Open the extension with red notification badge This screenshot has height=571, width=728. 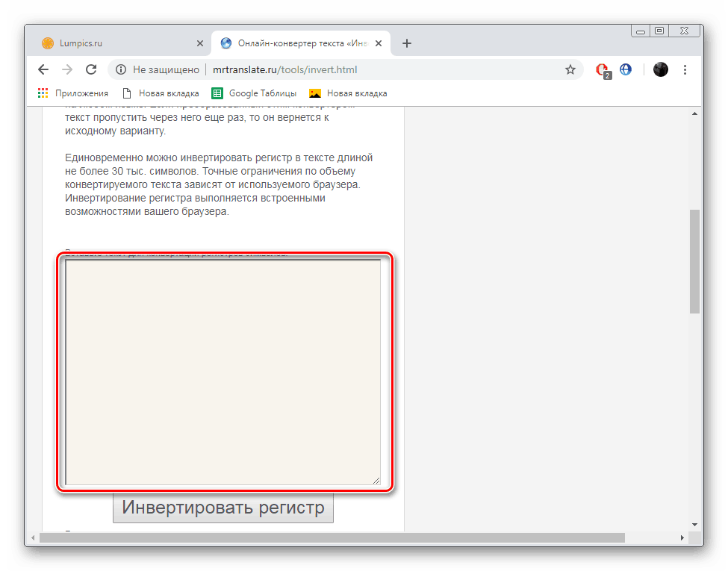pyautogui.click(x=603, y=69)
